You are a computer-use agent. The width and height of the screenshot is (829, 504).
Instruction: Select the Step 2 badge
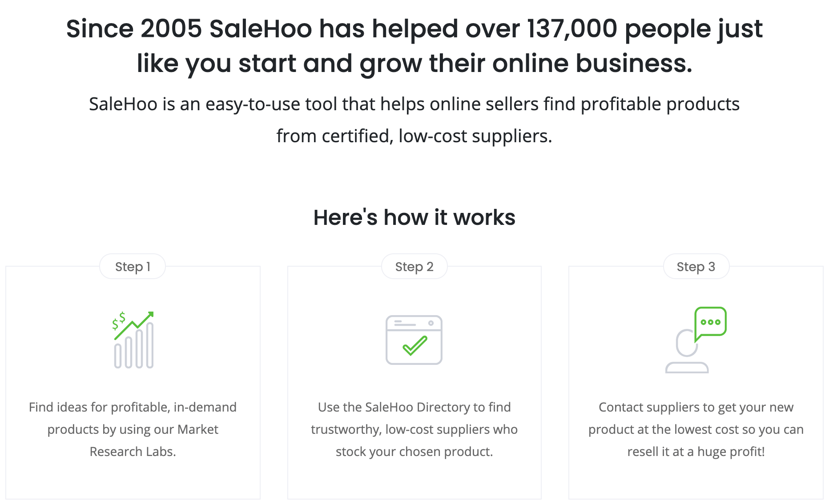pyautogui.click(x=414, y=267)
